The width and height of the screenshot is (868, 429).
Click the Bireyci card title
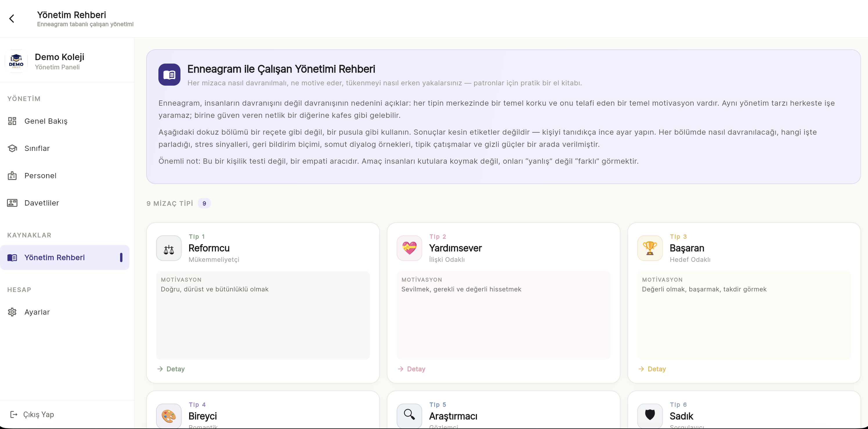tap(202, 416)
